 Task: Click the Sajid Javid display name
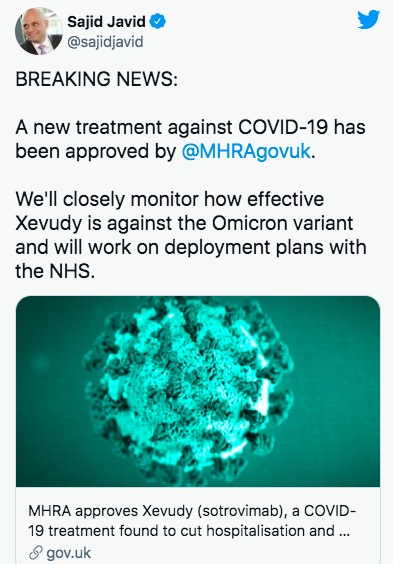pos(106,22)
